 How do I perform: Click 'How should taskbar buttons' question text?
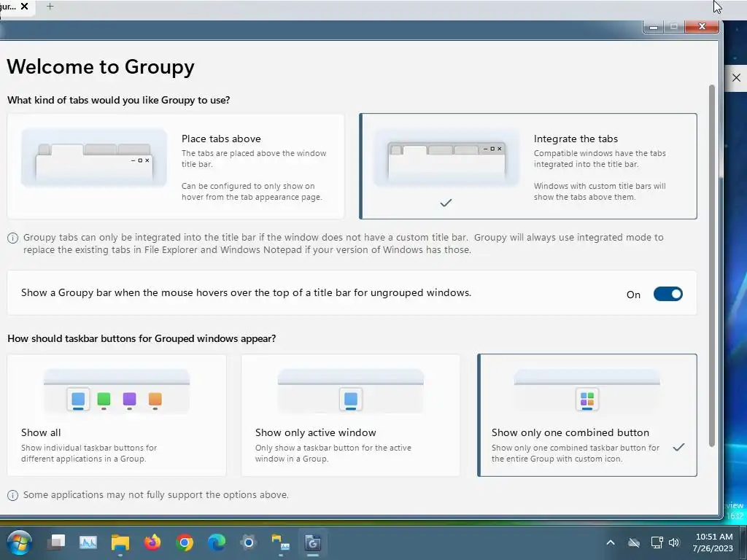(x=142, y=338)
